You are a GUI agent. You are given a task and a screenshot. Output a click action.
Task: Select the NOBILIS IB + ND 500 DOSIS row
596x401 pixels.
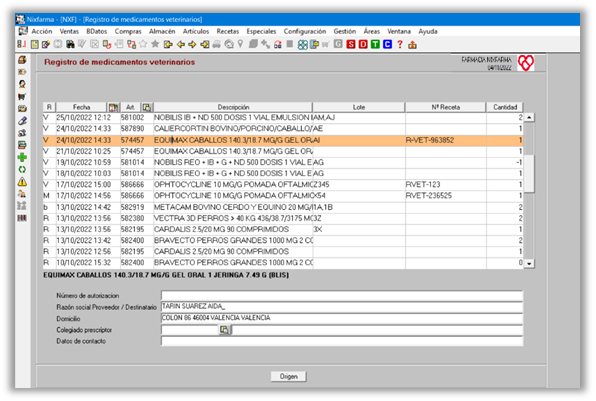point(283,117)
